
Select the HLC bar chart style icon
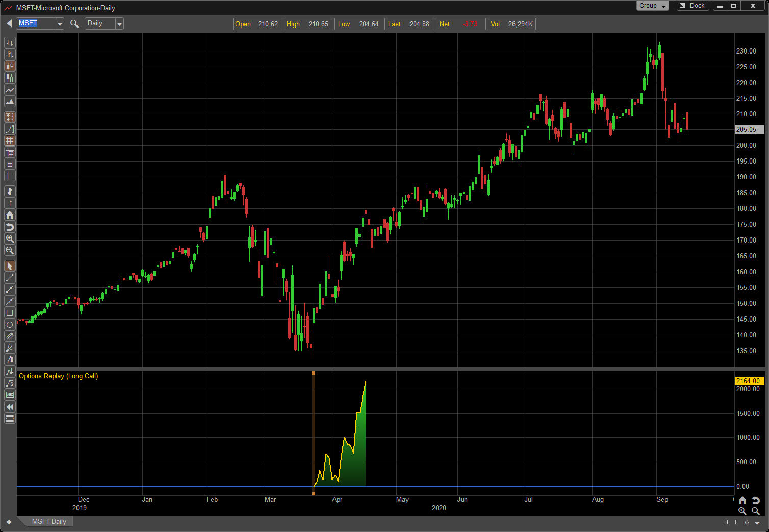click(x=10, y=55)
